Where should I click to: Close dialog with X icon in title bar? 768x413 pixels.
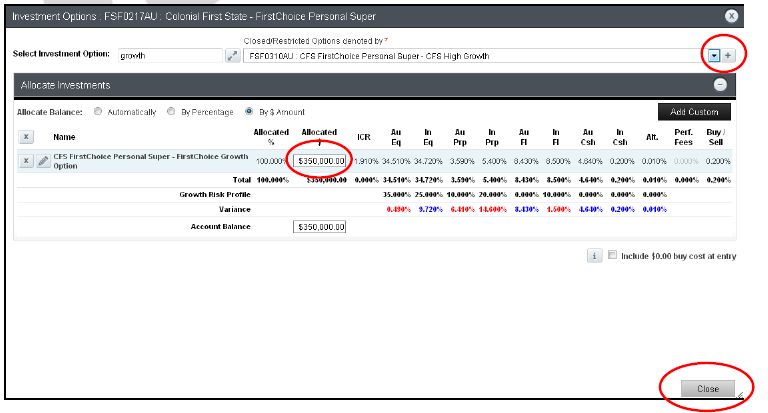pos(731,16)
